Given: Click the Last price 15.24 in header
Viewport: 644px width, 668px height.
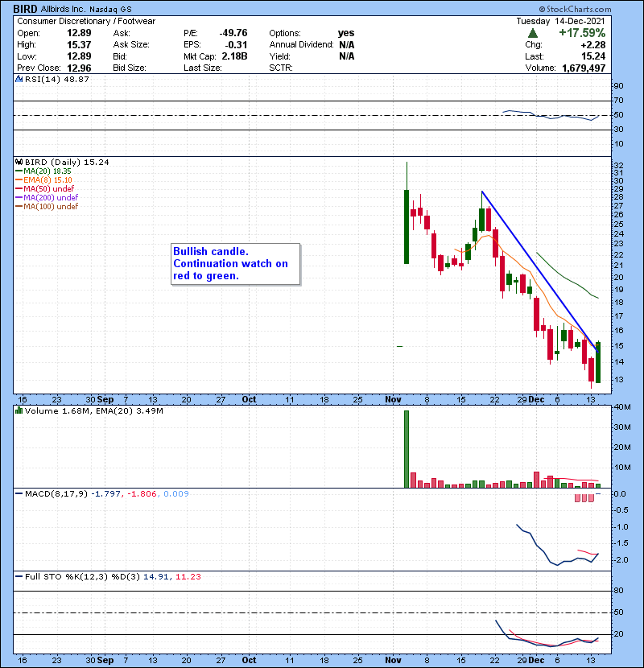Looking at the screenshot, I should click(x=593, y=56).
